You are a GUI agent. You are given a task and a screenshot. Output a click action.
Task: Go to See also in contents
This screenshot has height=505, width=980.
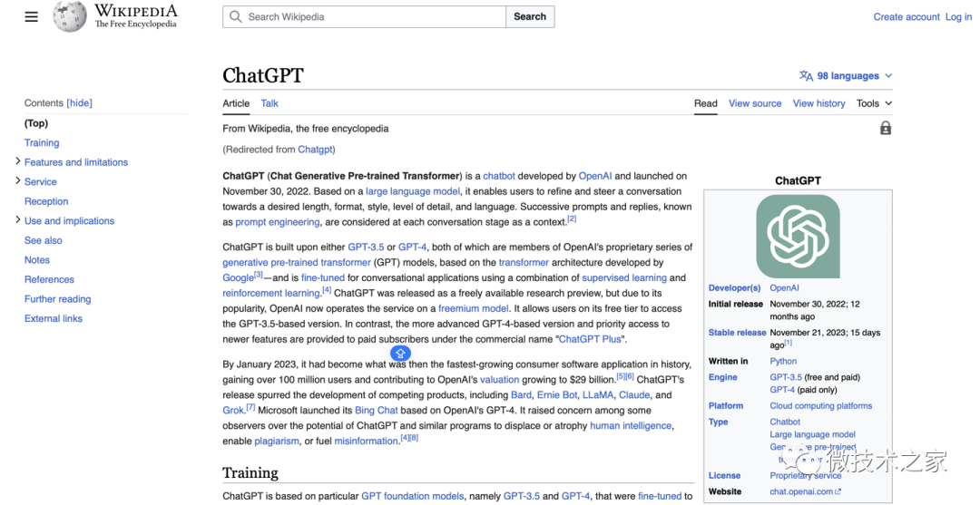click(44, 240)
